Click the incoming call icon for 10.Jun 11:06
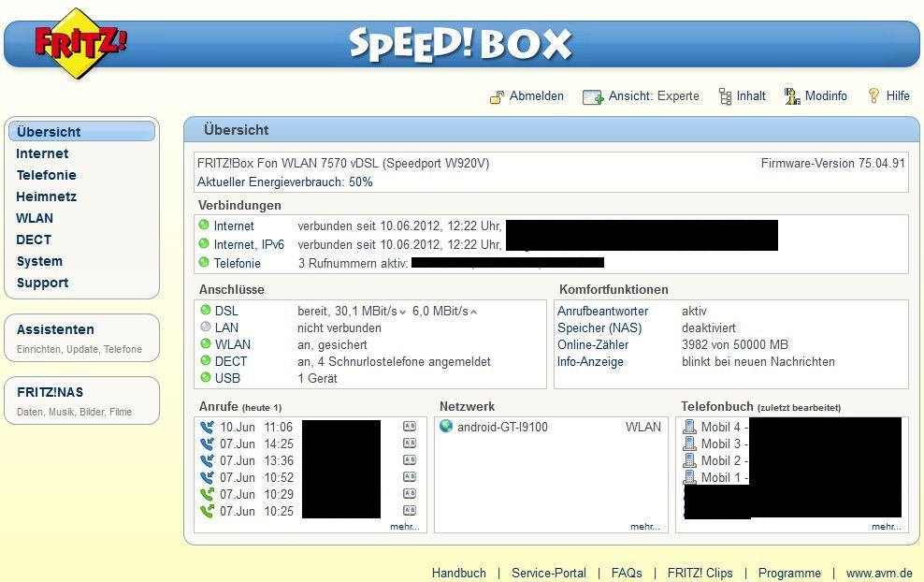Viewport: 924px width, 582px height. click(207, 427)
